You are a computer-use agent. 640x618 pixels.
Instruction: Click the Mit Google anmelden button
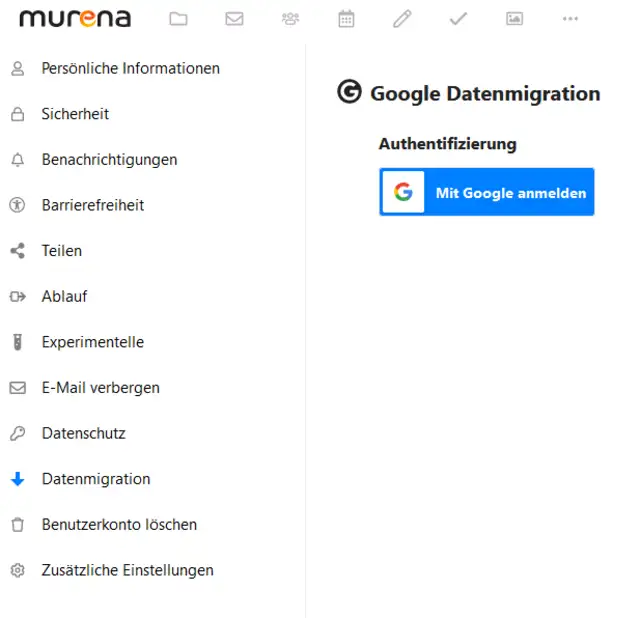tap(487, 192)
